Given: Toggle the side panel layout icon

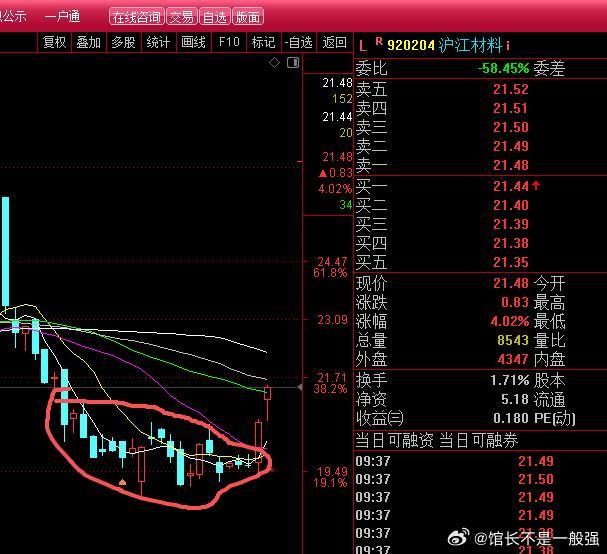Looking at the screenshot, I should pyautogui.click(x=293, y=62).
